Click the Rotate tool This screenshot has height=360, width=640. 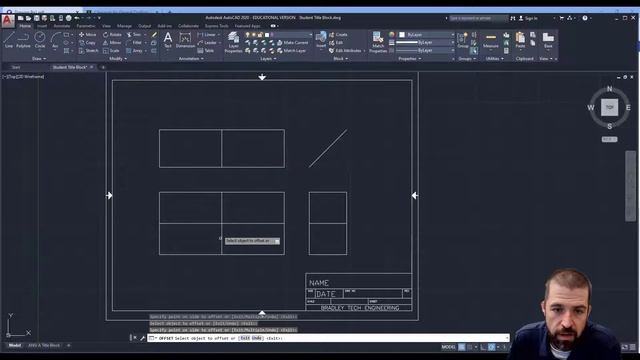click(x=112, y=35)
